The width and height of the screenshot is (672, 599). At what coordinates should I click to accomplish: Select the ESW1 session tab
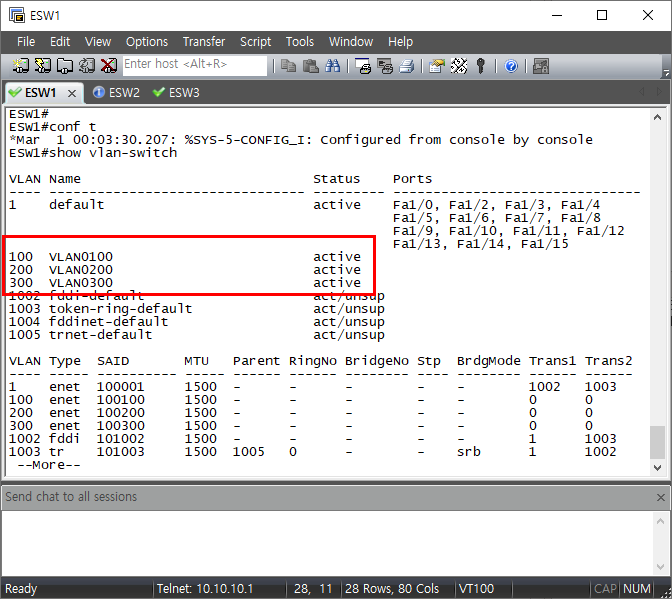coord(41,93)
